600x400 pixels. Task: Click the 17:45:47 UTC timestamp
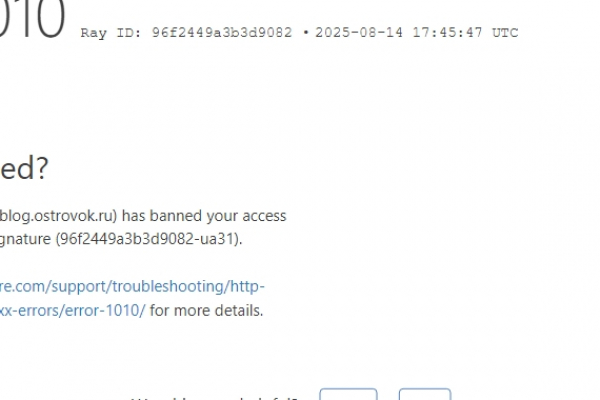(x=465, y=33)
